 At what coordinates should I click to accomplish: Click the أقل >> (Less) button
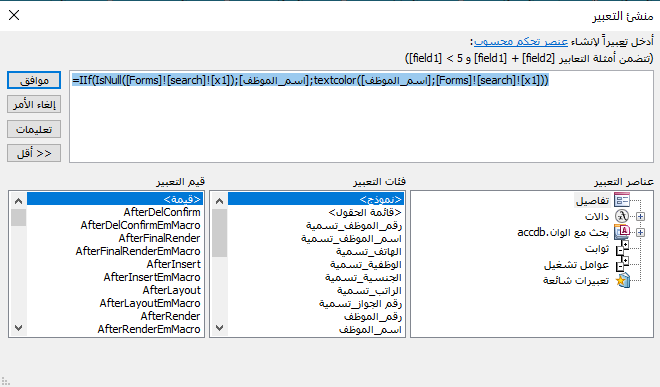click(34, 153)
